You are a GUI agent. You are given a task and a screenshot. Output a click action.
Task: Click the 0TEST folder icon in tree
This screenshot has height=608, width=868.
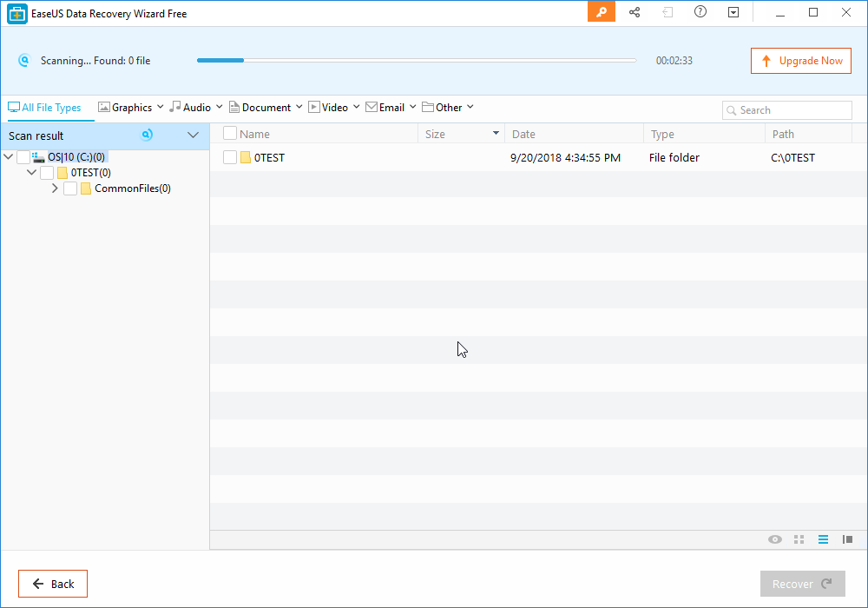click(62, 173)
